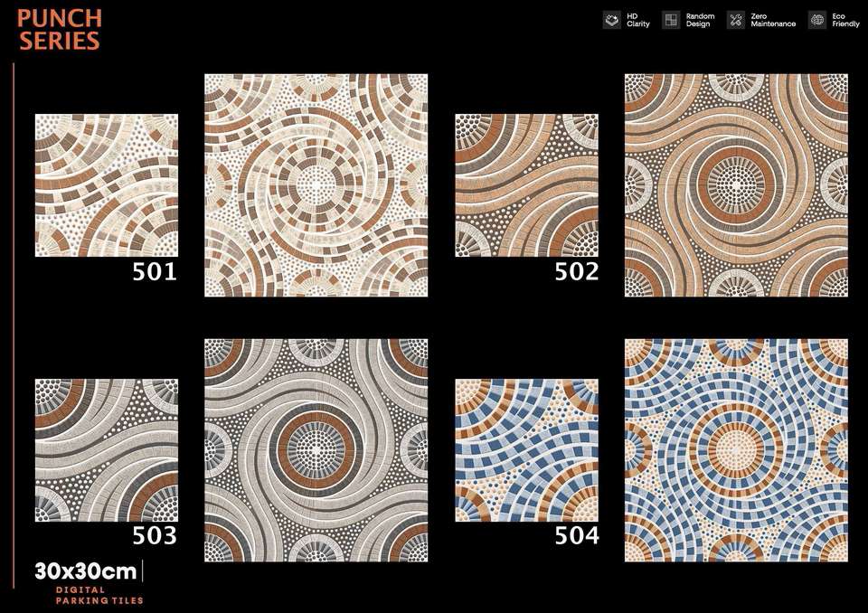Image resolution: width=868 pixels, height=613 pixels.
Task: Click the Zero Maintenance text label
Action: [x=773, y=21]
